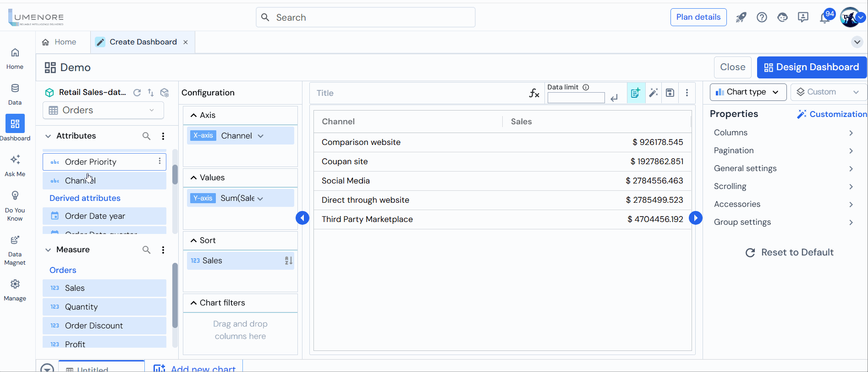Image resolution: width=868 pixels, height=372 pixels.
Task: Search within the Attributes list
Action: point(146,136)
